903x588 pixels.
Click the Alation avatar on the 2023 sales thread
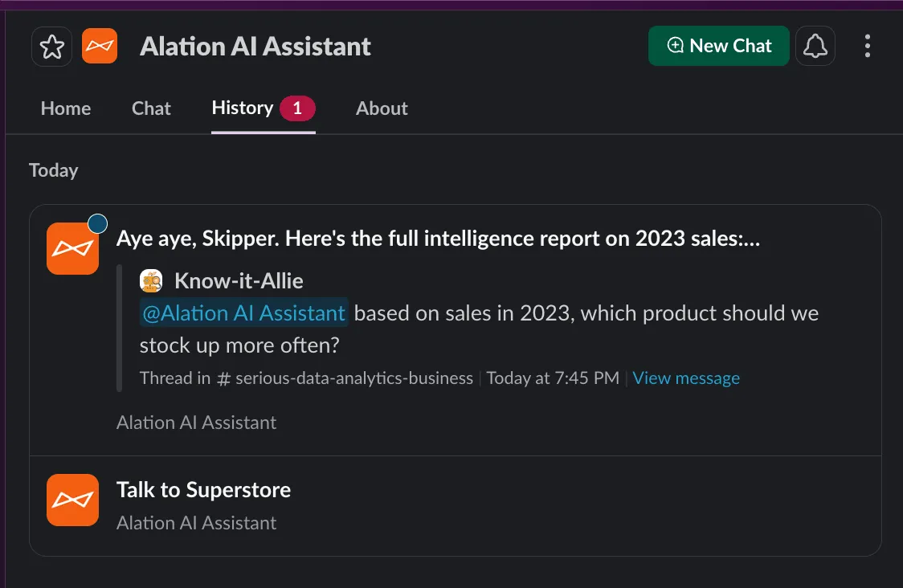pos(72,249)
